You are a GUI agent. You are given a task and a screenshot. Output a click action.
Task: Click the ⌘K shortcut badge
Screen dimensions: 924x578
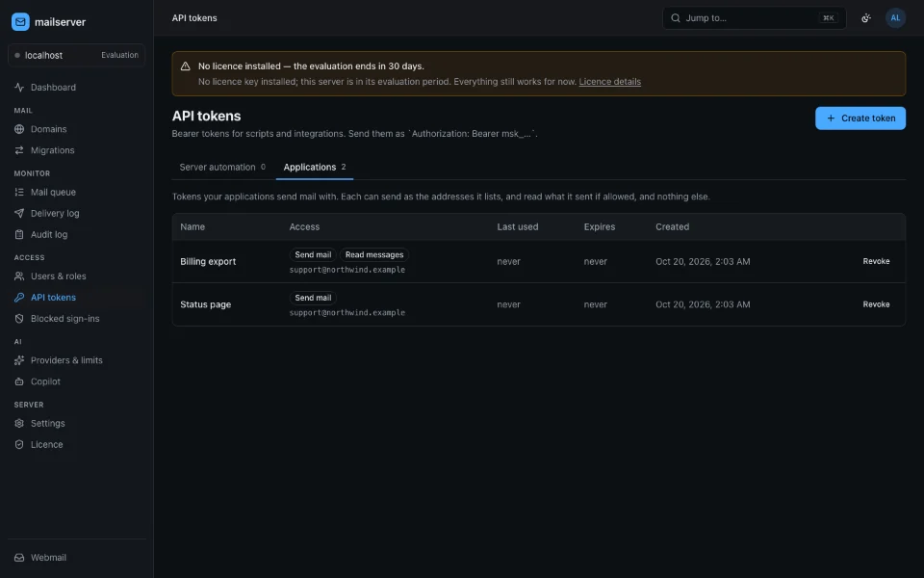[x=828, y=17]
